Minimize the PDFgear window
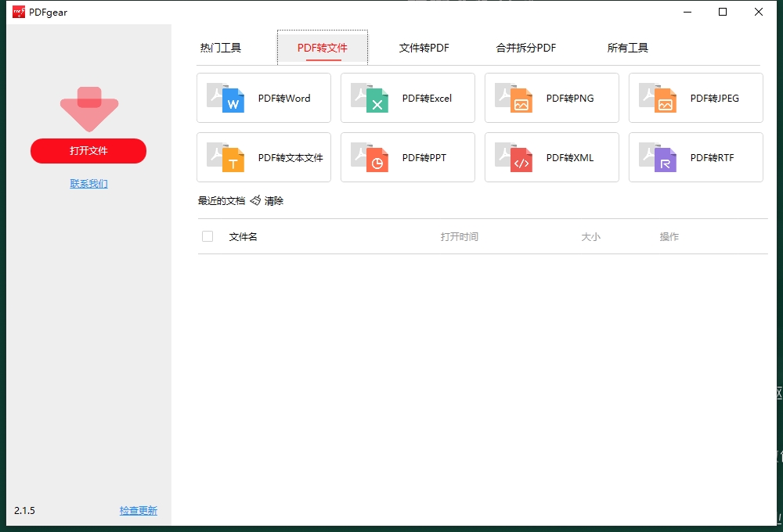This screenshot has width=783, height=532. [x=687, y=12]
